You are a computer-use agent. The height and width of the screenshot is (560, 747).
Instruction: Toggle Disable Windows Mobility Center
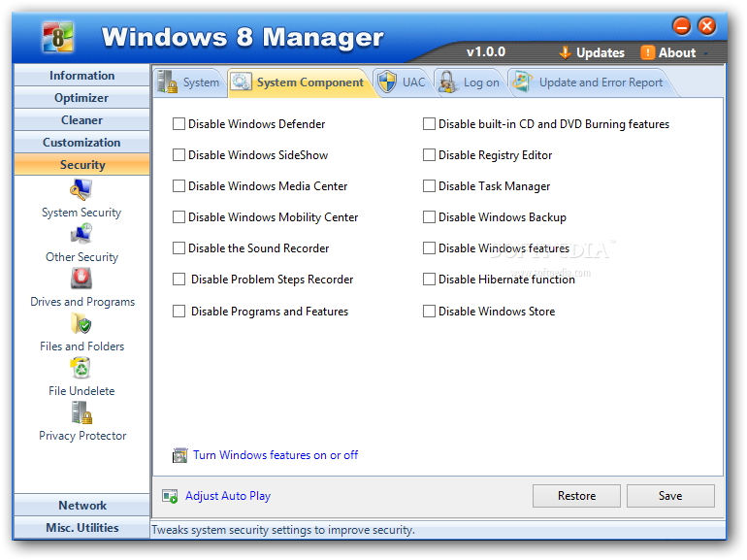tap(179, 216)
